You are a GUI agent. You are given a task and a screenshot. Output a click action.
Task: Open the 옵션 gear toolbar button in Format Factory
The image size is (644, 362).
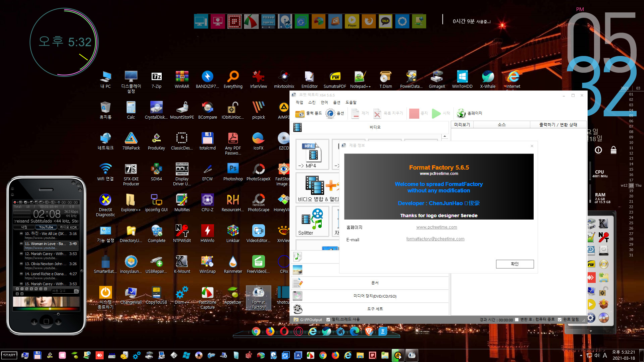point(335,113)
